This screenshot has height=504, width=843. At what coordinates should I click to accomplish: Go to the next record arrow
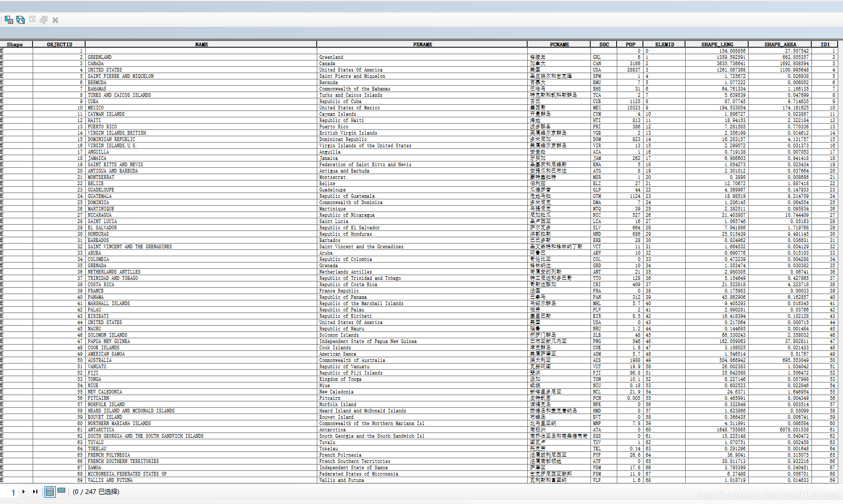click(x=24, y=491)
